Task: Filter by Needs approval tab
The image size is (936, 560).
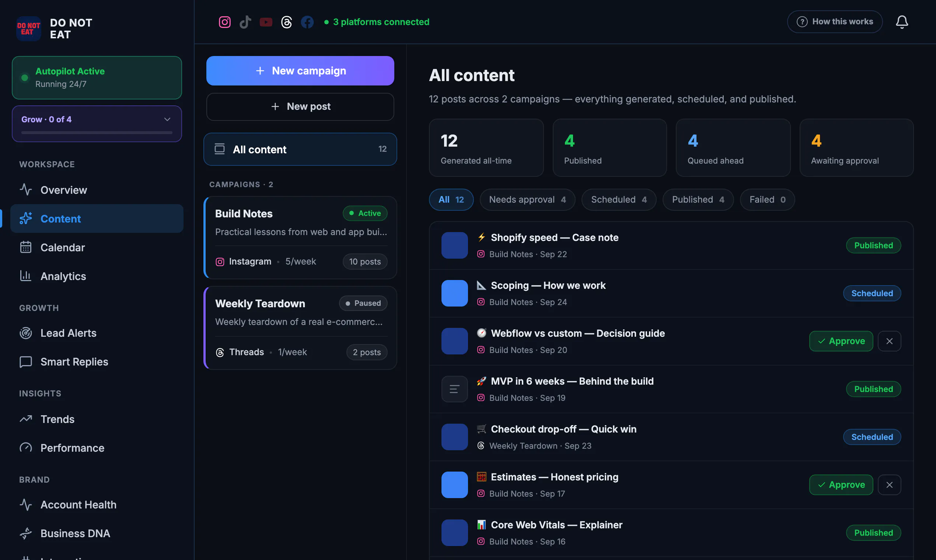Action: click(527, 200)
